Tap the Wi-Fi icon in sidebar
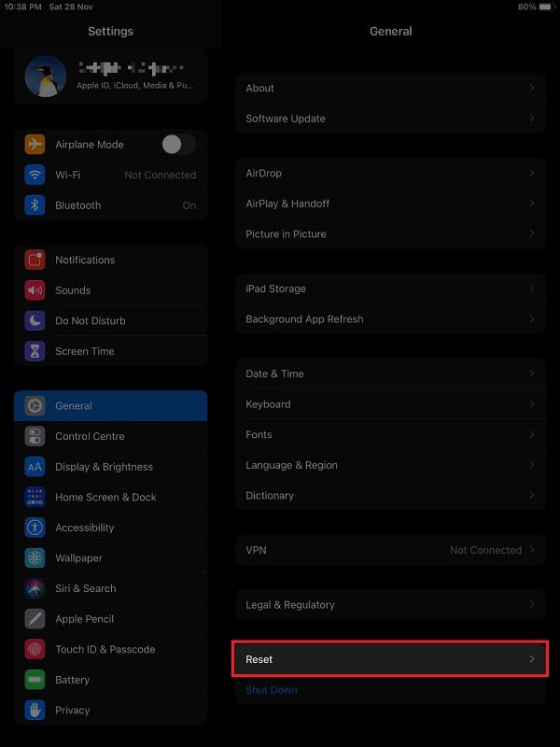The width and height of the screenshot is (560, 747). (35, 175)
